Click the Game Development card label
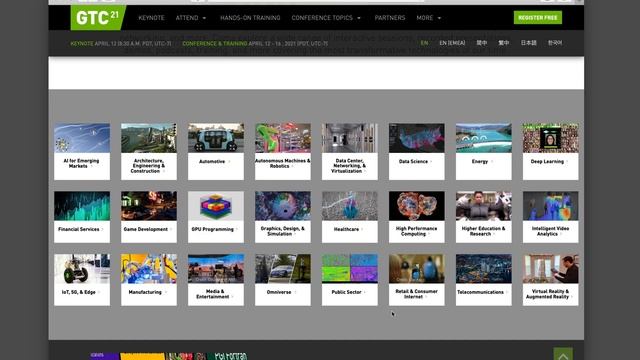This screenshot has width=640, height=360. (146, 229)
